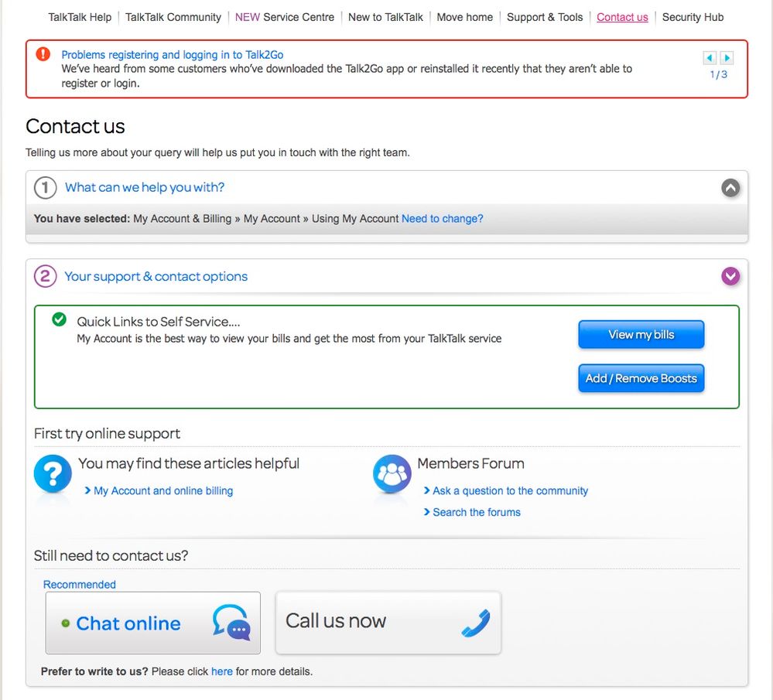
Task: Click 'Need to change?' link
Action: (442, 218)
